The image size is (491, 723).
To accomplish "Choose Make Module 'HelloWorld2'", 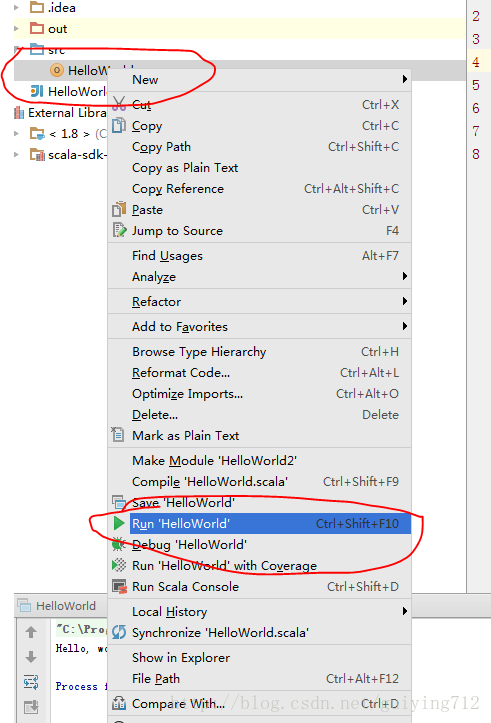I will coord(259,460).
